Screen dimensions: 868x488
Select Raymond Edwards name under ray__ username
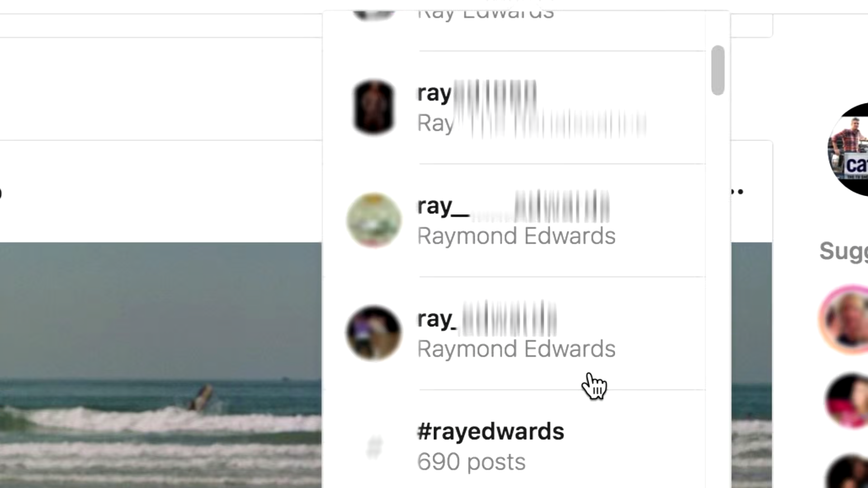pyautogui.click(x=516, y=236)
